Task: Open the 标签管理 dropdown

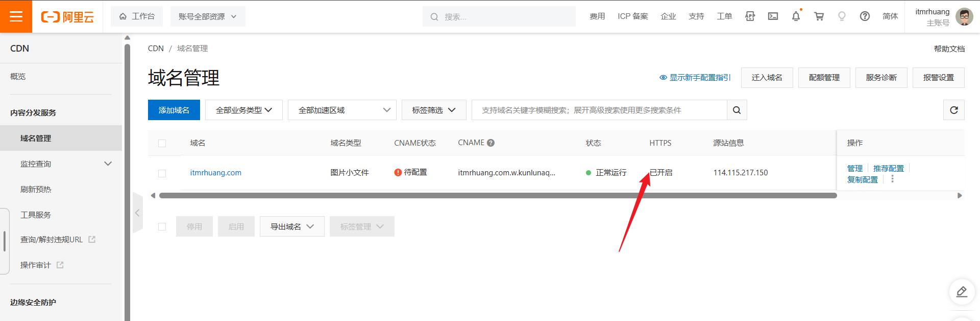Action: click(x=362, y=226)
